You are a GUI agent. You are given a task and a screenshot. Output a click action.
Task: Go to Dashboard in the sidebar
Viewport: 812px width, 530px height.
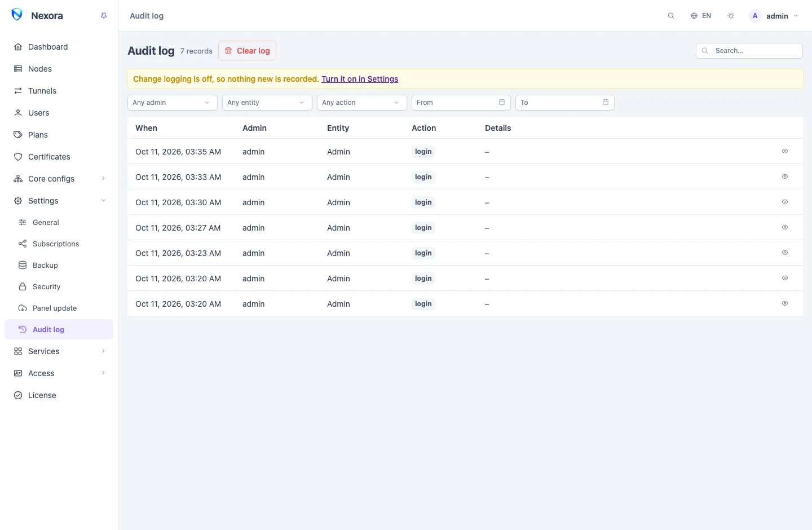tap(59, 47)
